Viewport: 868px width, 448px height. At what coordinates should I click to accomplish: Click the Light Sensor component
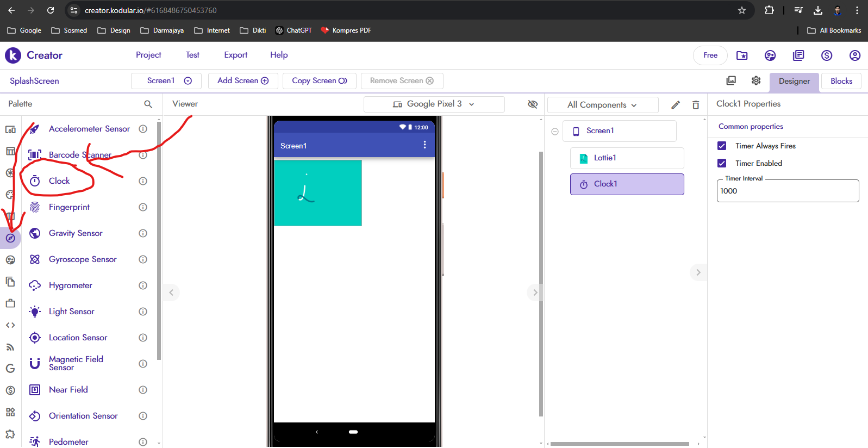pos(72,312)
